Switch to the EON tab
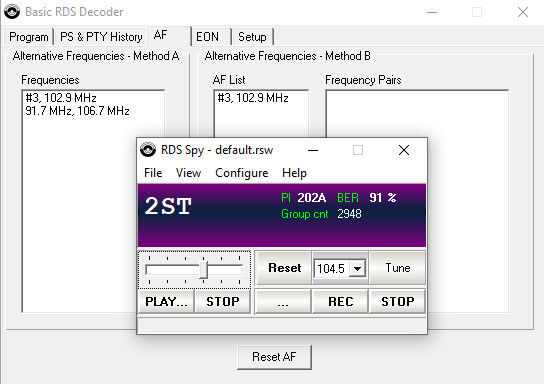544x384 pixels. click(x=207, y=37)
